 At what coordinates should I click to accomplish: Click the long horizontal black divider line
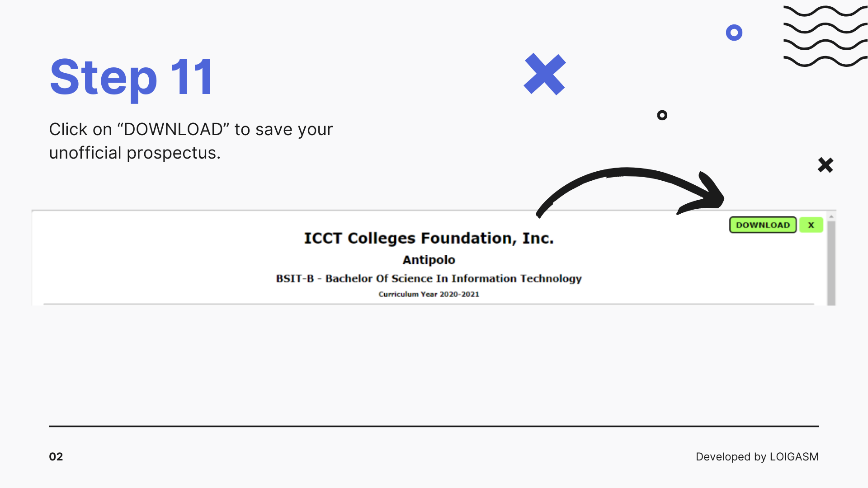(434, 426)
